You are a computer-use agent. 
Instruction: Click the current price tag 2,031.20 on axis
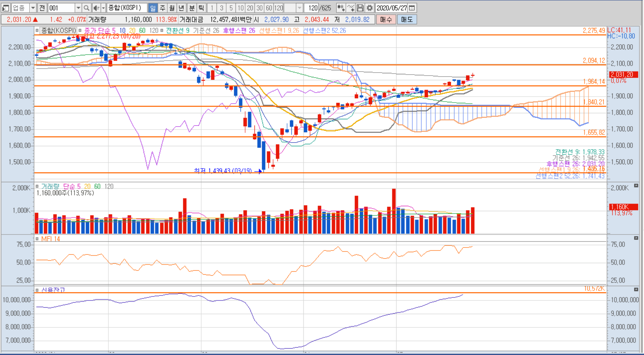coord(623,75)
